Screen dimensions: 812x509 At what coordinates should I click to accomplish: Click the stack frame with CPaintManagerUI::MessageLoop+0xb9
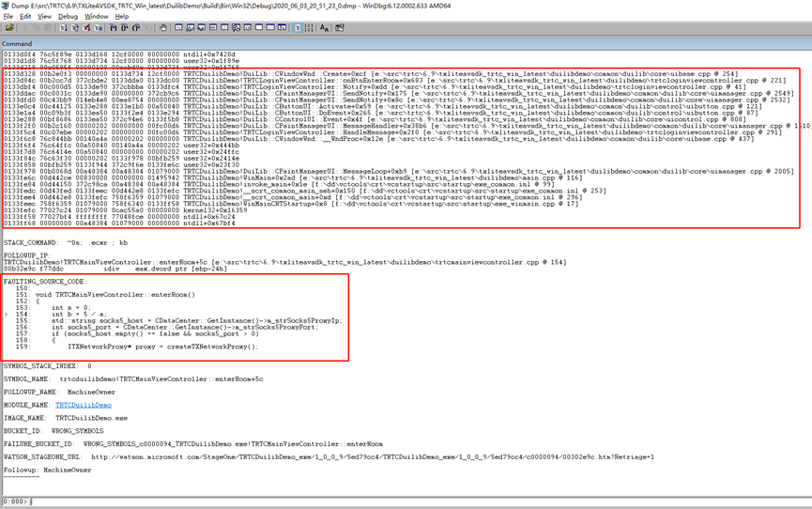pos(399,171)
